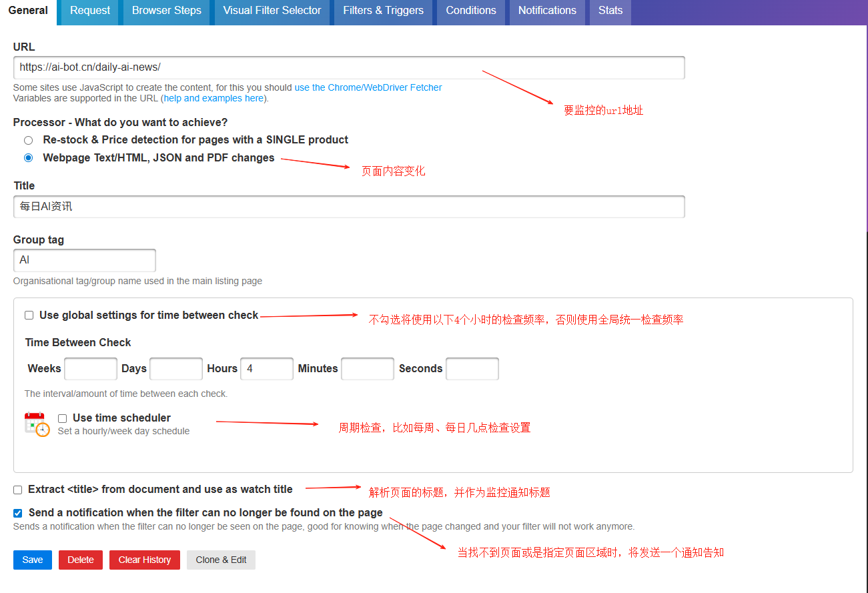Select Re-stock & Price detection radio option

click(x=28, y=140)
